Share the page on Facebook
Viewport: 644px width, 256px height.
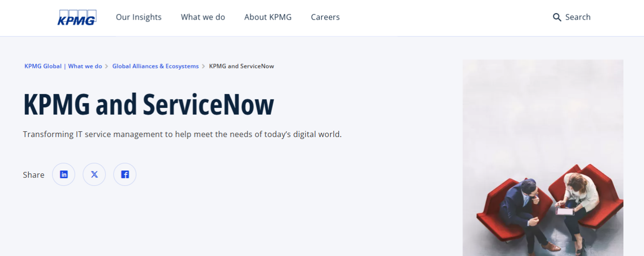(125, 174)
